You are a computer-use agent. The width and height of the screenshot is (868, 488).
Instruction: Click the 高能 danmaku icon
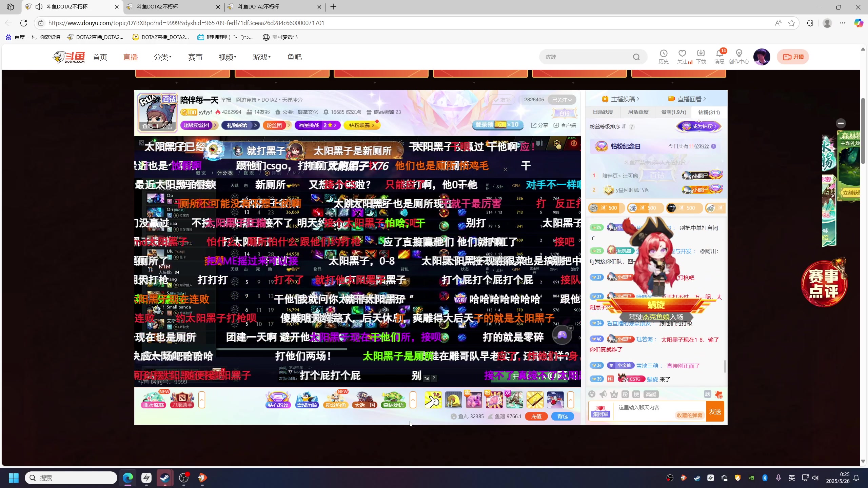point(651,394)
